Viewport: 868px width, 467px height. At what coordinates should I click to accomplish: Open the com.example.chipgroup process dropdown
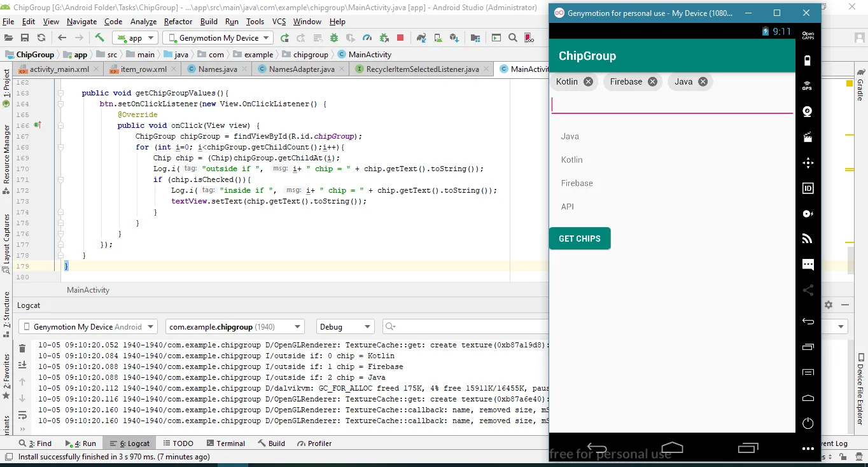click(235, 327)
